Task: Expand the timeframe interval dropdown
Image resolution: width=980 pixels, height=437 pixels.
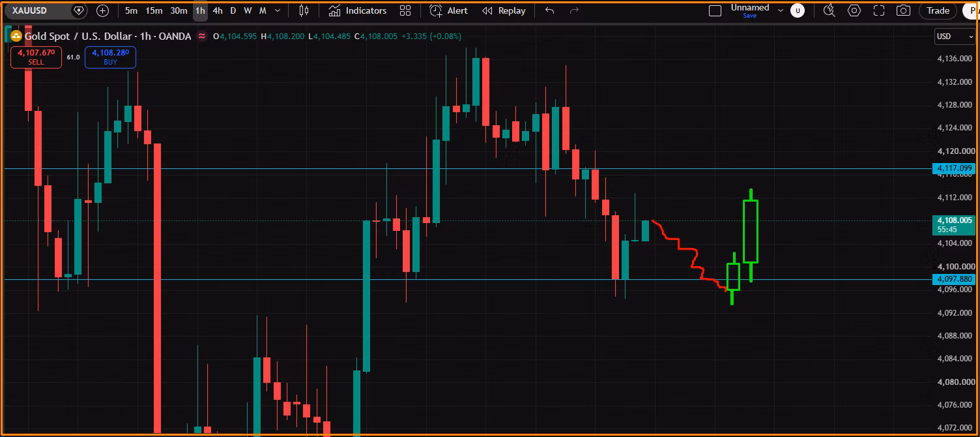Action: (x=278, y=10)
